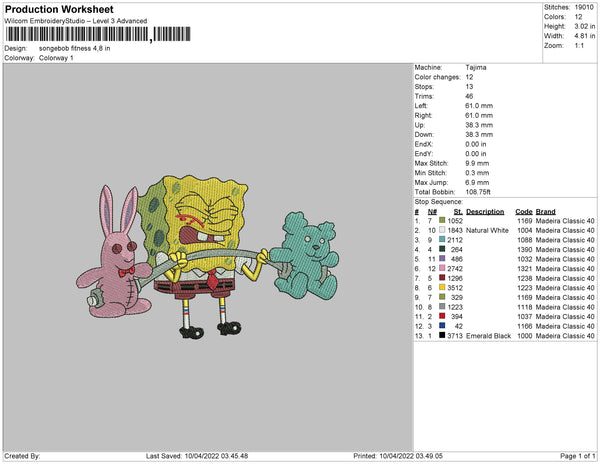600x464 pixels.
Task: Click the teal teddy bear in the preview
Action: 306,256
